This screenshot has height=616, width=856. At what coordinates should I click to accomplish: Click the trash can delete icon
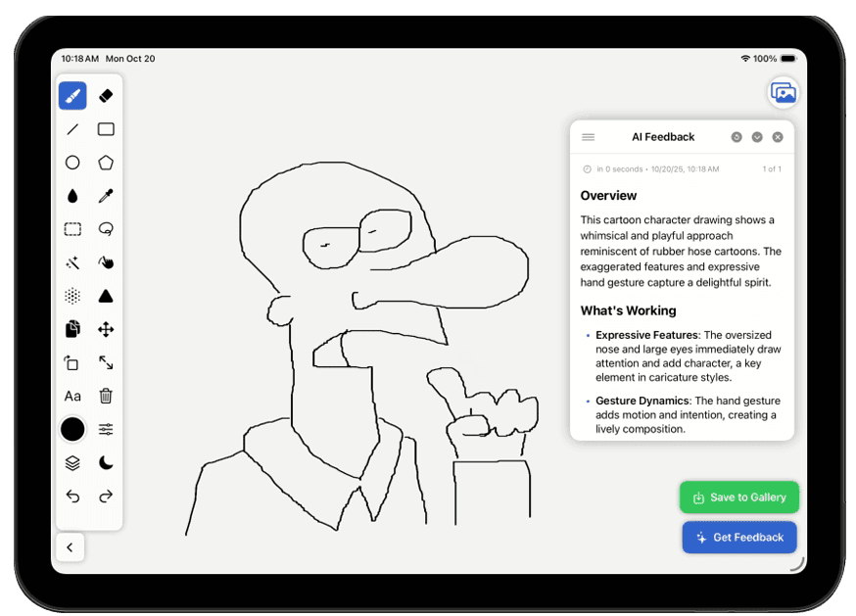[106, 396]
